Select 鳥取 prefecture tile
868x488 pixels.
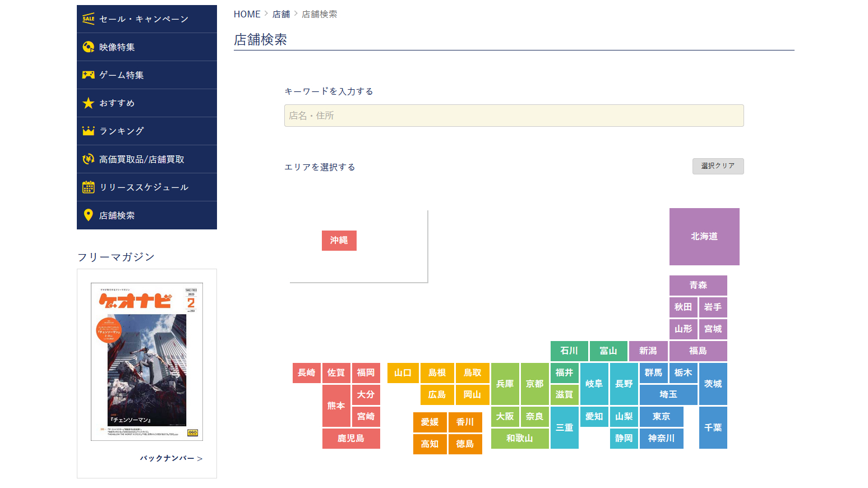pos(473,373)
